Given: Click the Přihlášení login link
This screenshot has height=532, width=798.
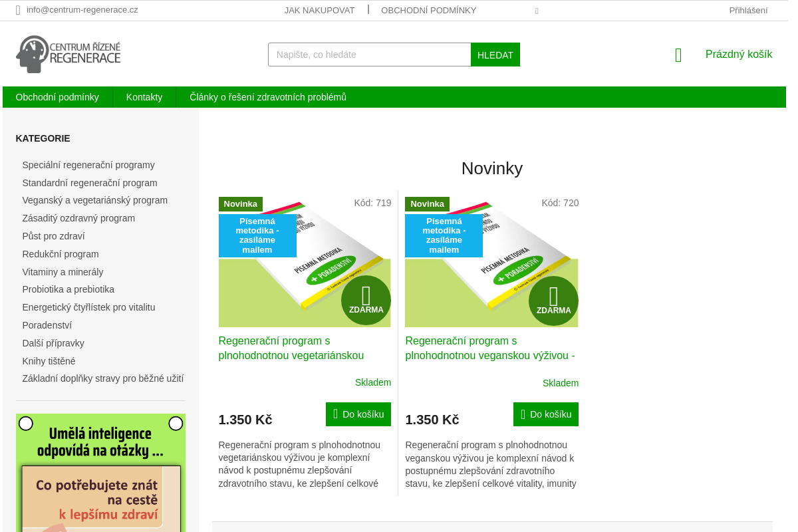Looking at the screenshot, I should (748, 10).
